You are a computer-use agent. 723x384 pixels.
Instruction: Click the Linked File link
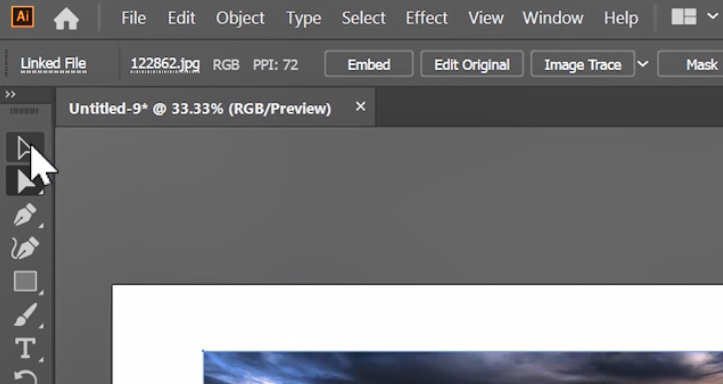click(x=53, y=64)
